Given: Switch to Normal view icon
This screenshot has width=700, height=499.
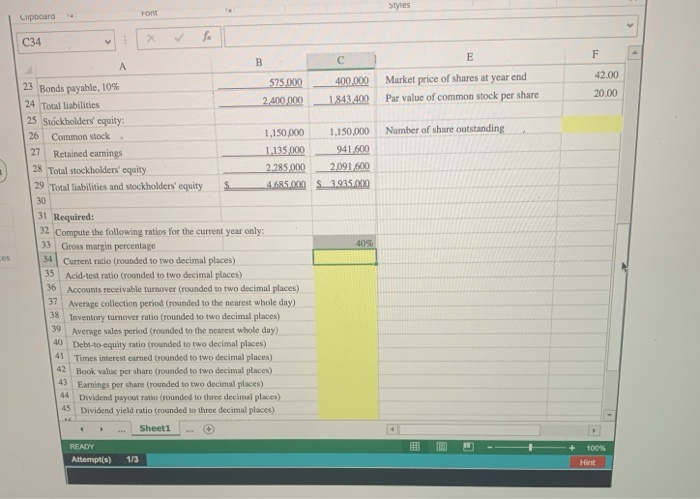Looking at the screenshot, I should click(x=415, y=446).
